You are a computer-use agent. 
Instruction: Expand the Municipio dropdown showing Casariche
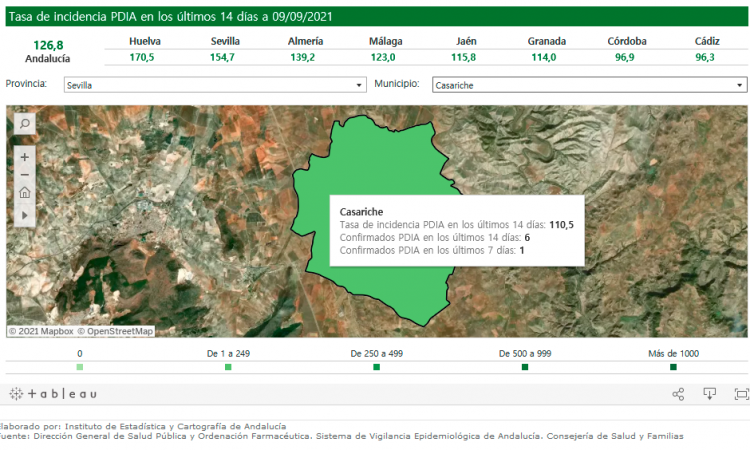coord(588,86)
